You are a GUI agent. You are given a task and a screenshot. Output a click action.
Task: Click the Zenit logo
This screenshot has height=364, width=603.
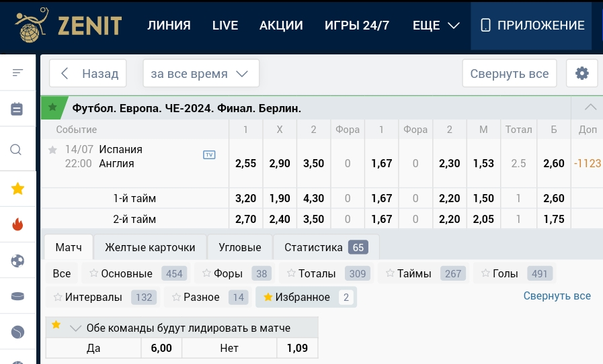[x=69, y=26]
